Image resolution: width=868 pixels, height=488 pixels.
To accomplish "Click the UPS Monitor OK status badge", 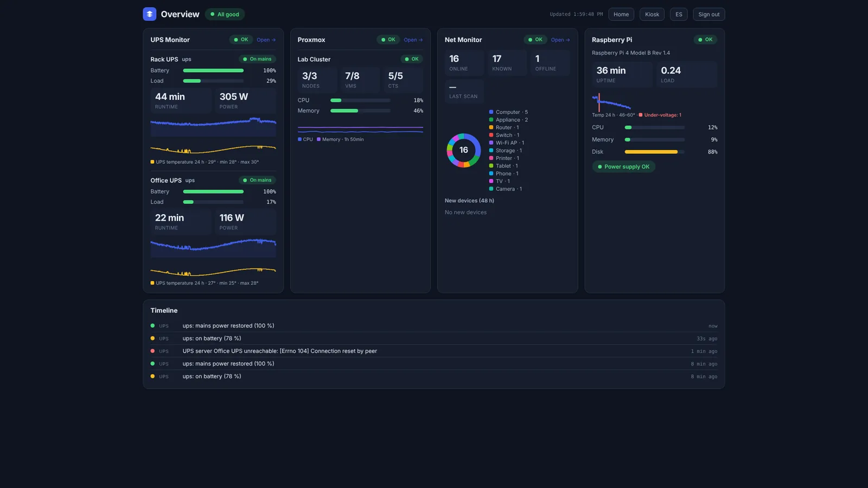I will coord(241,40).
